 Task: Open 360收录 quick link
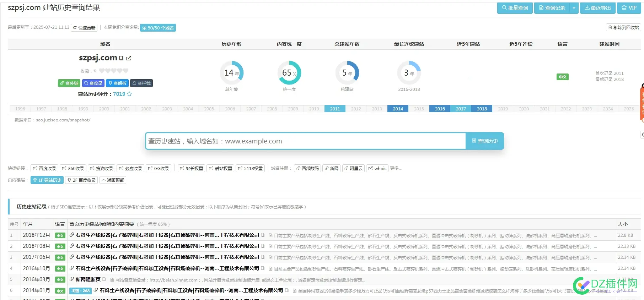point(73,168)
